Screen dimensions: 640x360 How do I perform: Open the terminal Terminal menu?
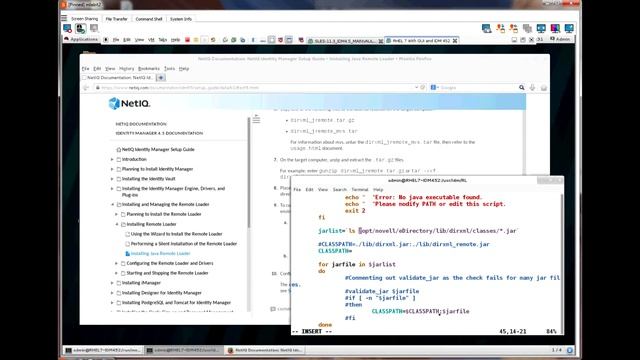tap(360, 189)
